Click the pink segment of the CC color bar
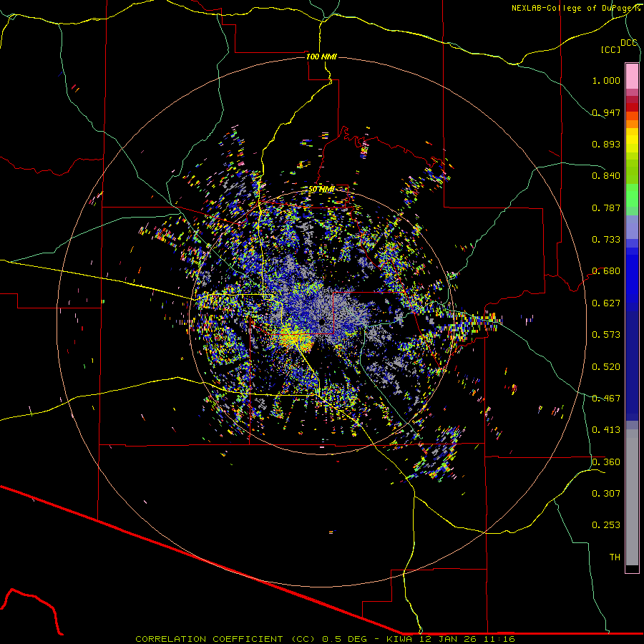This screenshot has width=644, height=644. click(632, 76)
